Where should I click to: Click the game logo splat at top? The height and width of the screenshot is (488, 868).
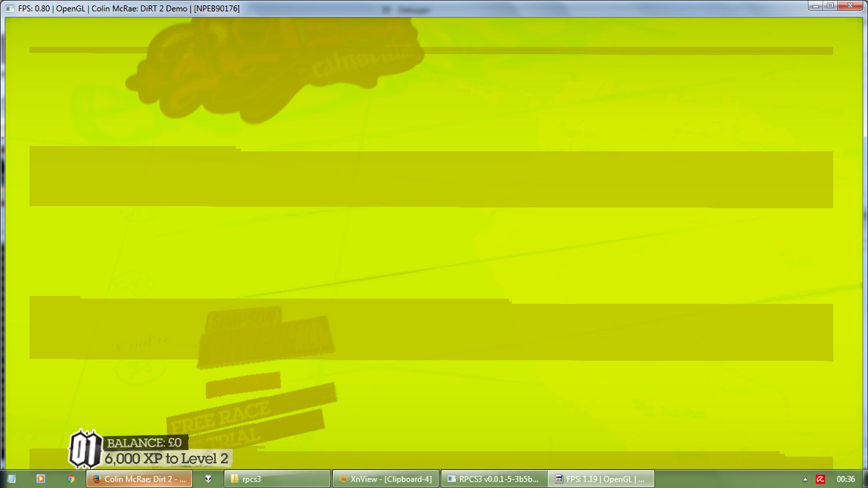(275, 60)
